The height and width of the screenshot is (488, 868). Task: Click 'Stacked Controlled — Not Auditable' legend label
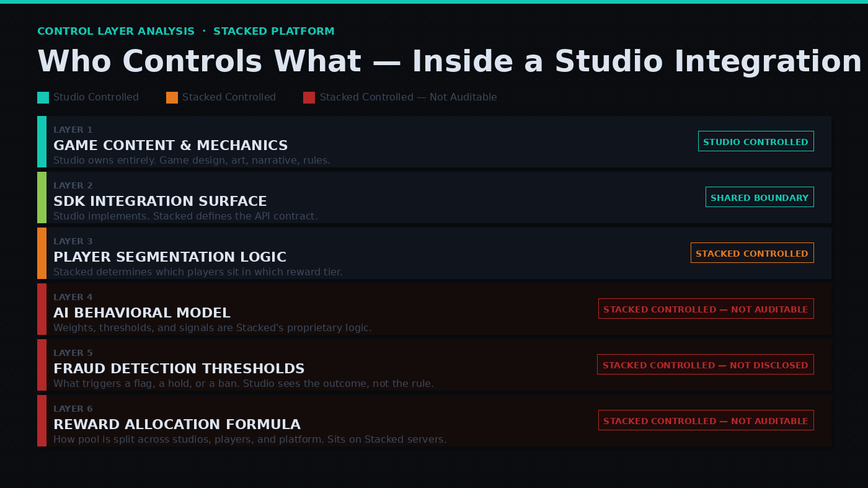(408, 97)
